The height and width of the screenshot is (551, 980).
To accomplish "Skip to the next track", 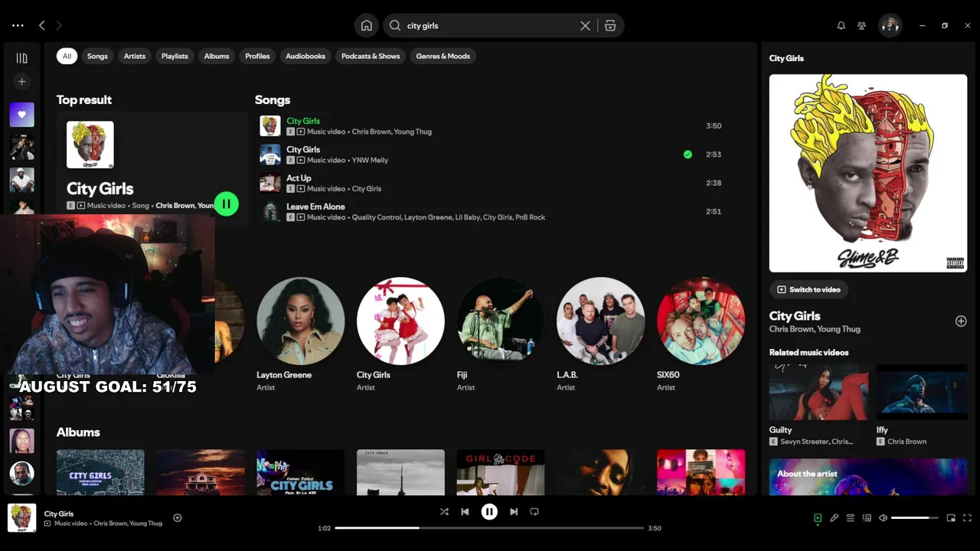I will (514, 511).
